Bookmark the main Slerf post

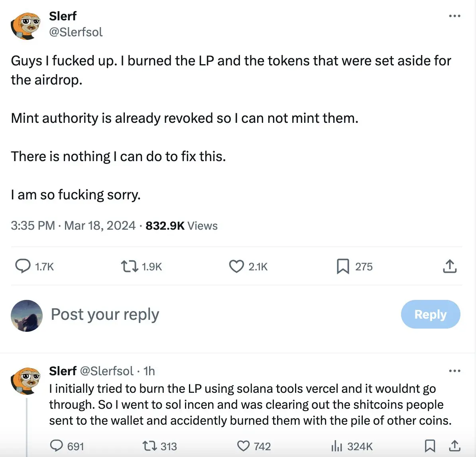343,266
